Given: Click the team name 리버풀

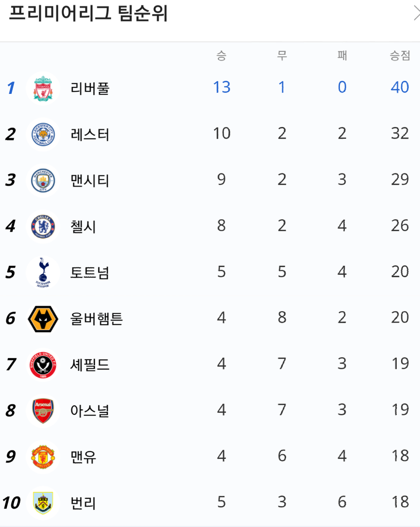Looking at the screenshot, I should (x=90, y=88).
